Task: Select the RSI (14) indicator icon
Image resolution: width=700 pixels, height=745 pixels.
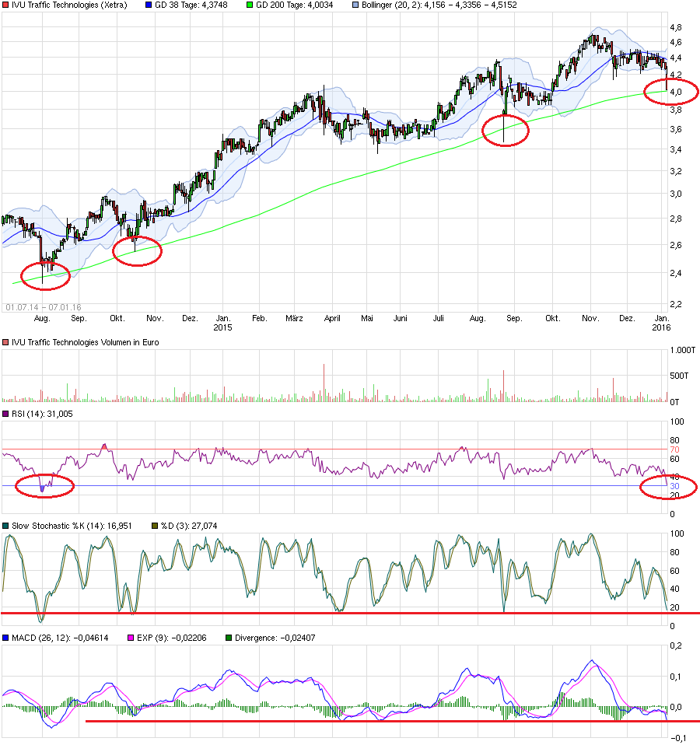Action: coord(6,414)
